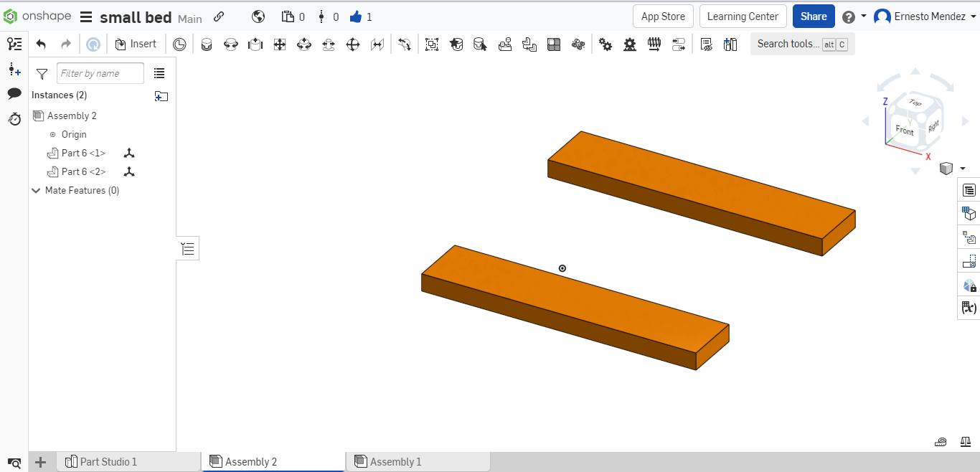Collapse the Mate Features list

point(36,190)
